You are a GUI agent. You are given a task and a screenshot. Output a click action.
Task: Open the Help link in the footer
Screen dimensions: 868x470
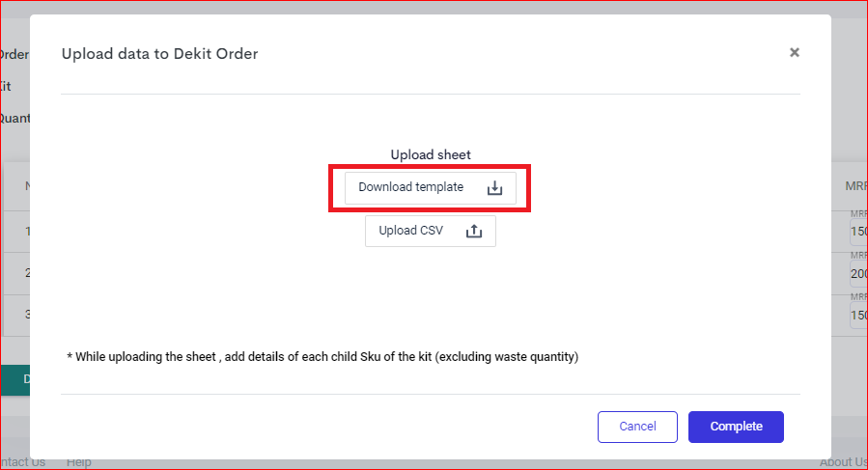[x=78, y=462]
